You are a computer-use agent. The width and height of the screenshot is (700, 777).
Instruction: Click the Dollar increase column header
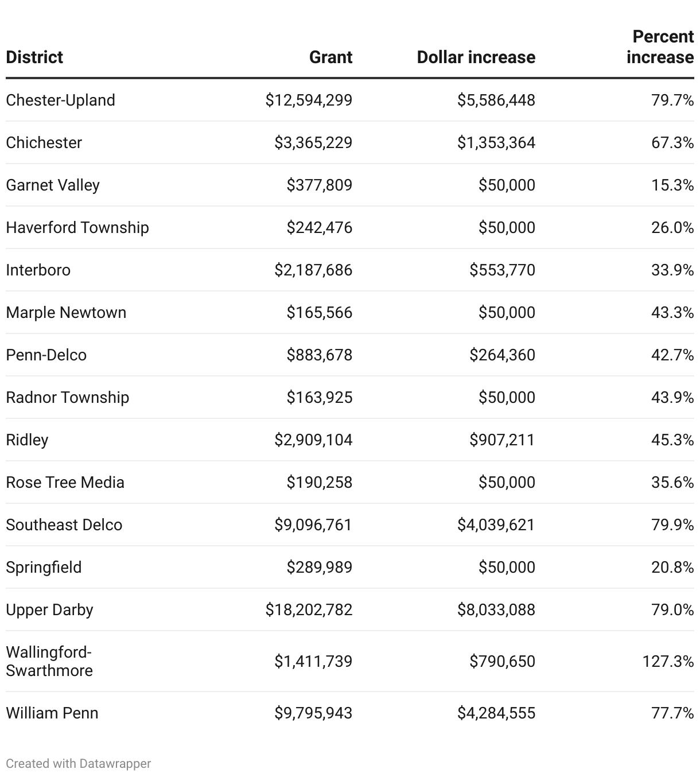point(476,57)
